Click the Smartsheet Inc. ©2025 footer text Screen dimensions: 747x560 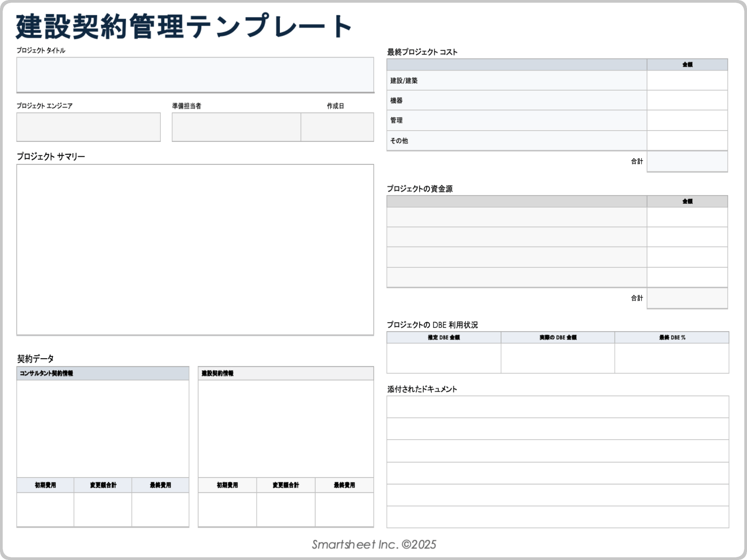click(374, 544)
